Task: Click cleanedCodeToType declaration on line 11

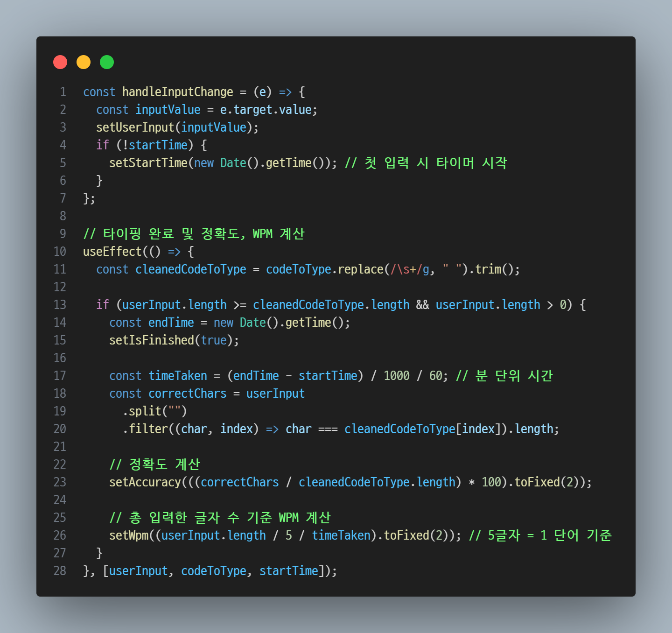Action: 191,269
